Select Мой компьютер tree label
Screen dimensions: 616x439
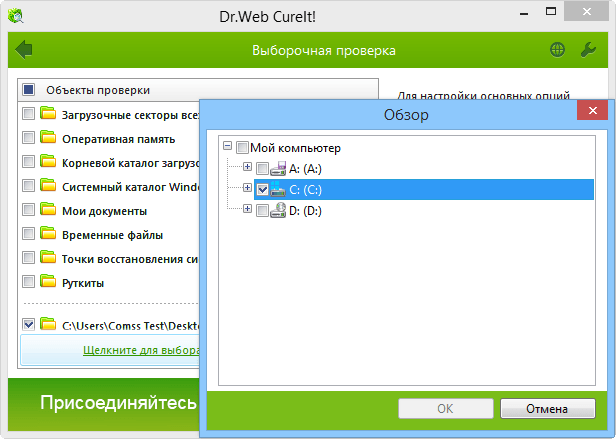(x=295, y=148)
